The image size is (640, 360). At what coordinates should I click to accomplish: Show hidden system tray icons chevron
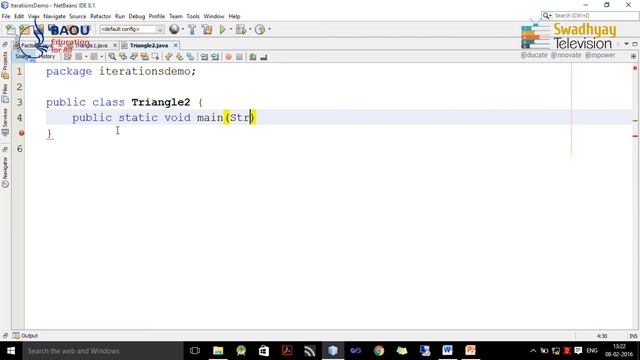pyautogui.click(x=533, y=351)
